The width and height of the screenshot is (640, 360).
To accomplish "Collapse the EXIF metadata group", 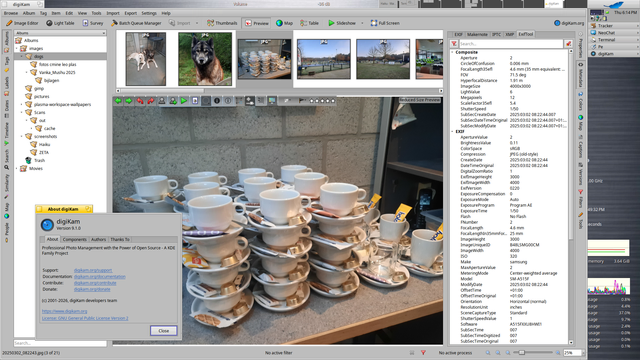I will coord(452,131).
